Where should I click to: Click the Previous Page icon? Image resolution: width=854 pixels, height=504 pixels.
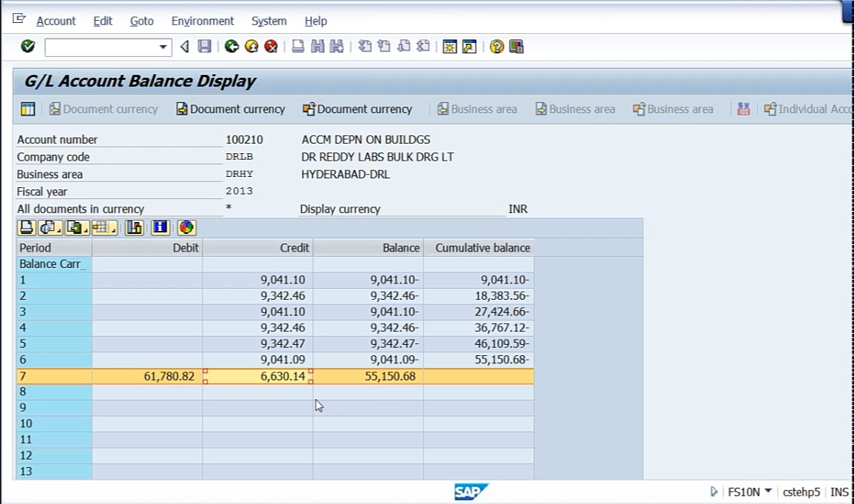384,47
